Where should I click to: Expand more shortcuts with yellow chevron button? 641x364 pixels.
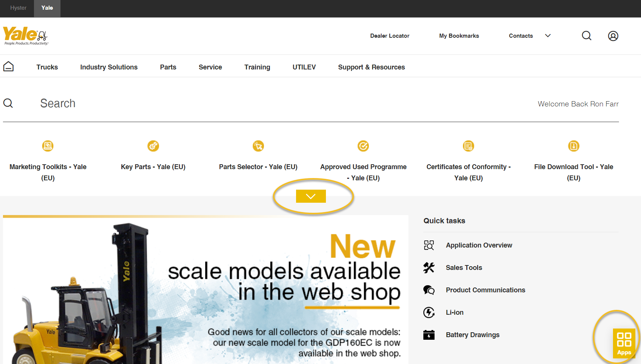click(311, 196)
